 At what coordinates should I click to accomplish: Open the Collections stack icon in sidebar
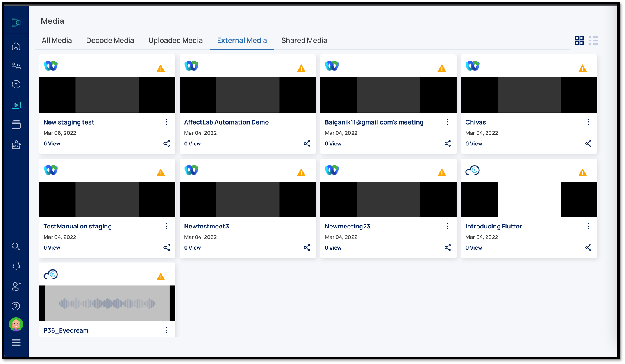16,125
